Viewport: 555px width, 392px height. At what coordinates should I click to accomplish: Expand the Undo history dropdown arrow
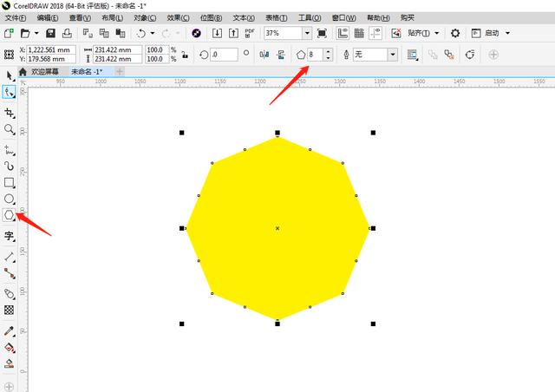[153, 33]
